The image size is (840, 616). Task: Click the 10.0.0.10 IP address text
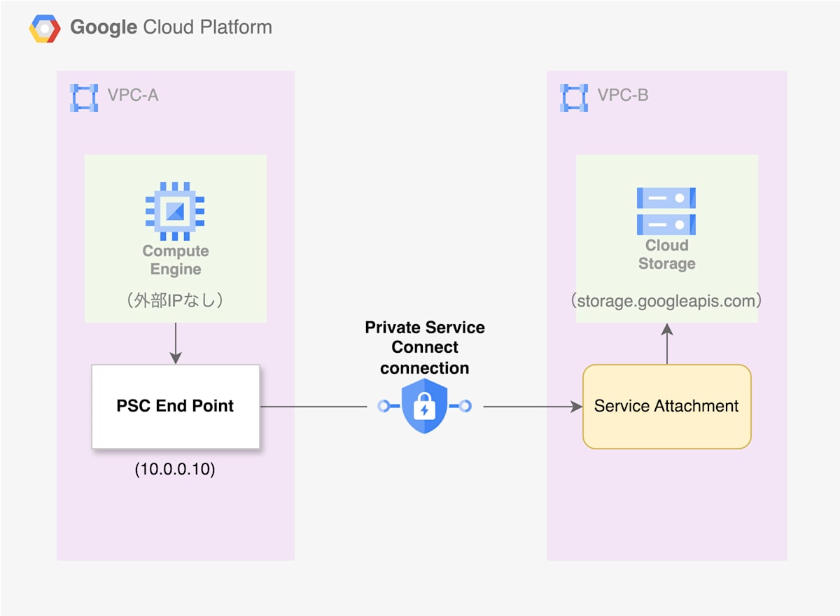175,470
